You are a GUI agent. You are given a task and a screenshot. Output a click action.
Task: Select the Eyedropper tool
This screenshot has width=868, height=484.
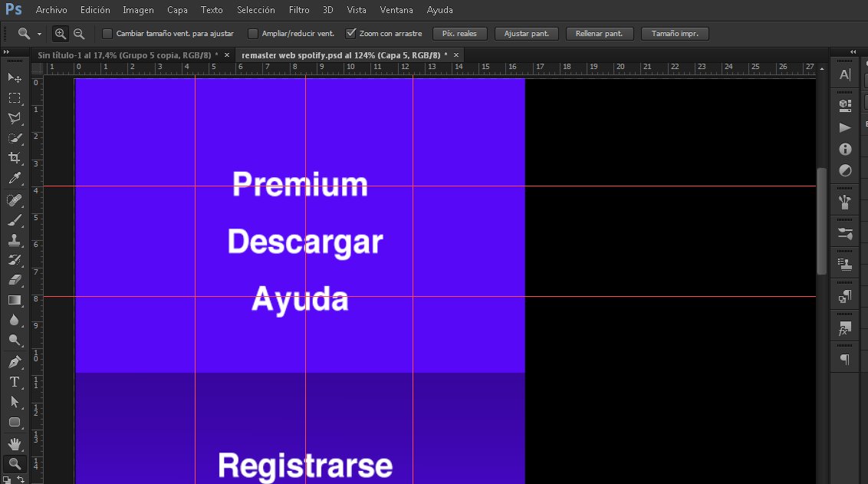pos(15,178)
